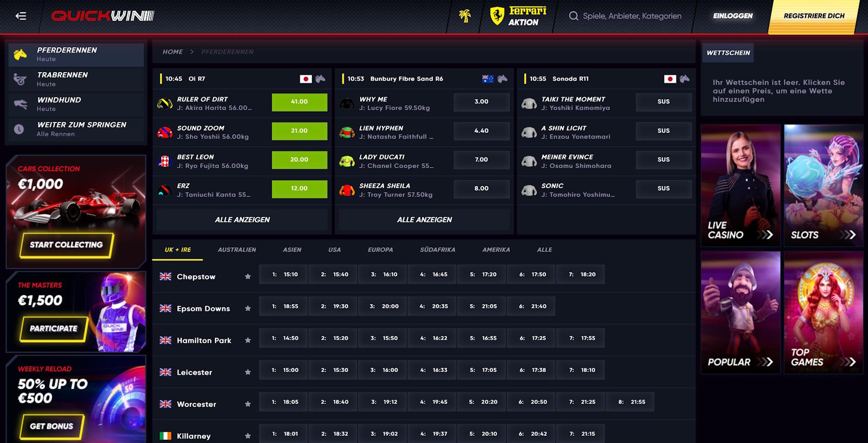Screen dimensions: 868x443
Task: Select Windhund in the sidebar
Action: pos(76,104)
